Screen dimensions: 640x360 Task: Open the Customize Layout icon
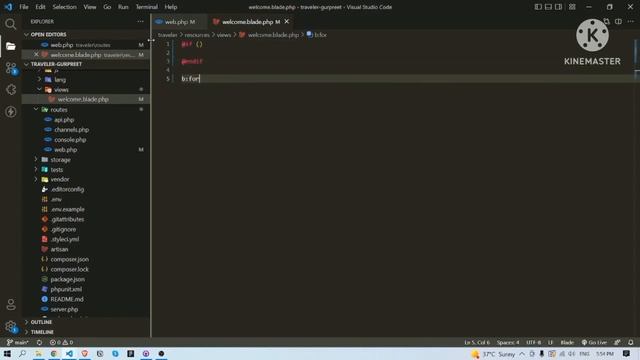tap(572, 7)
